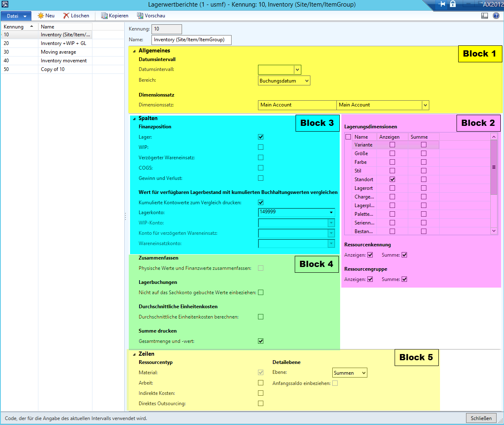Open the Vorschau preview icon
Viewport: 504px width, 425px height.
(x=140, y=16)
